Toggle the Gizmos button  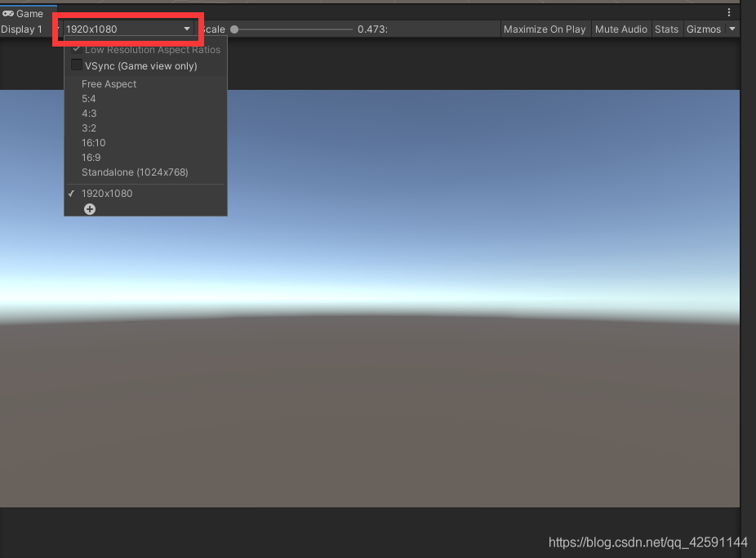pos(704,29)
